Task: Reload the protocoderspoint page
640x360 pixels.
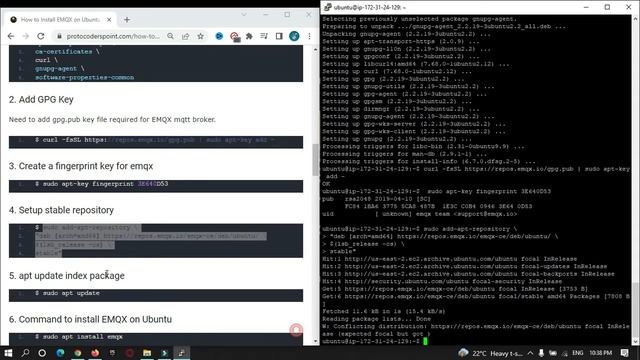Action: click(x=41, y=36)
